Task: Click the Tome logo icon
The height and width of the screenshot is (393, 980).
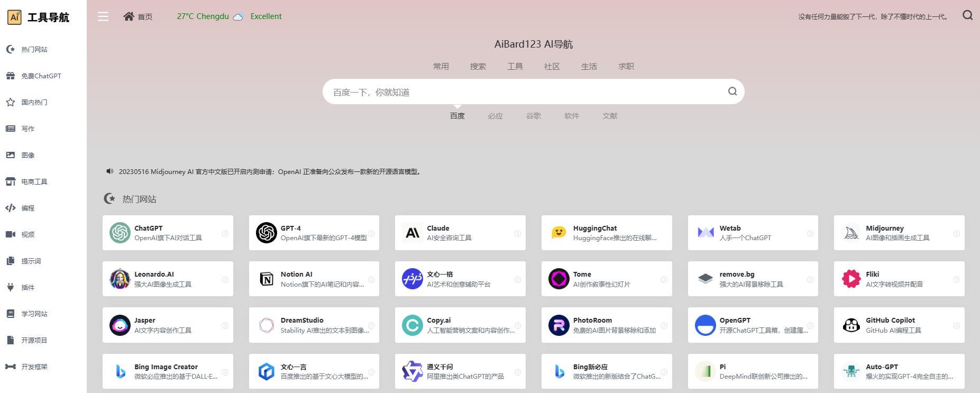Action: [x=559, y=279]
